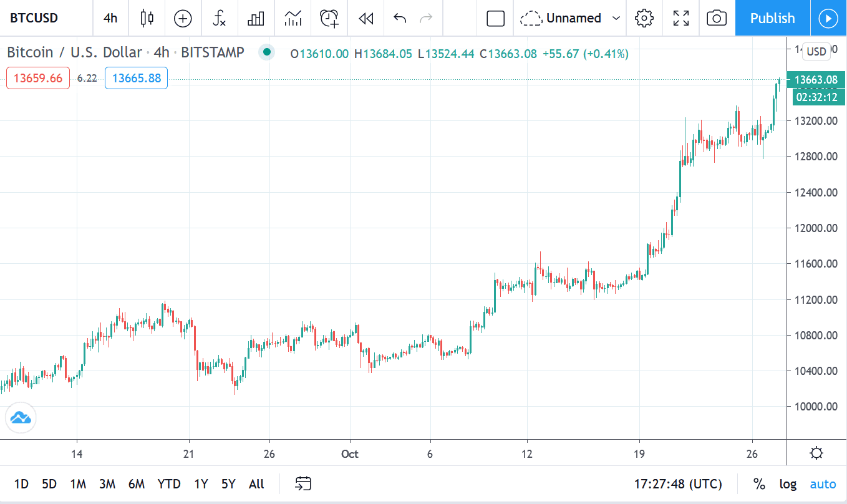This screenshot has height=504, width=847.
Task: Open the financials bar chart icon
Action: point(256,18)
